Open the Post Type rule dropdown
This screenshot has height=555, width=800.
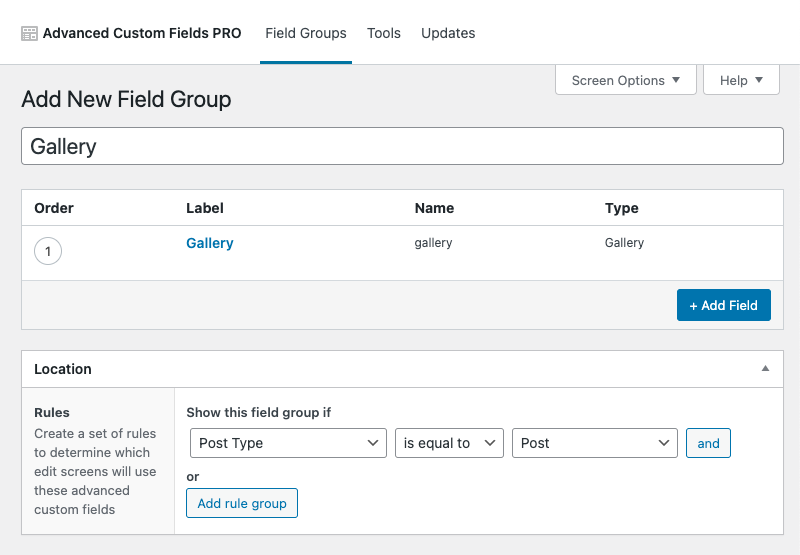288,443
